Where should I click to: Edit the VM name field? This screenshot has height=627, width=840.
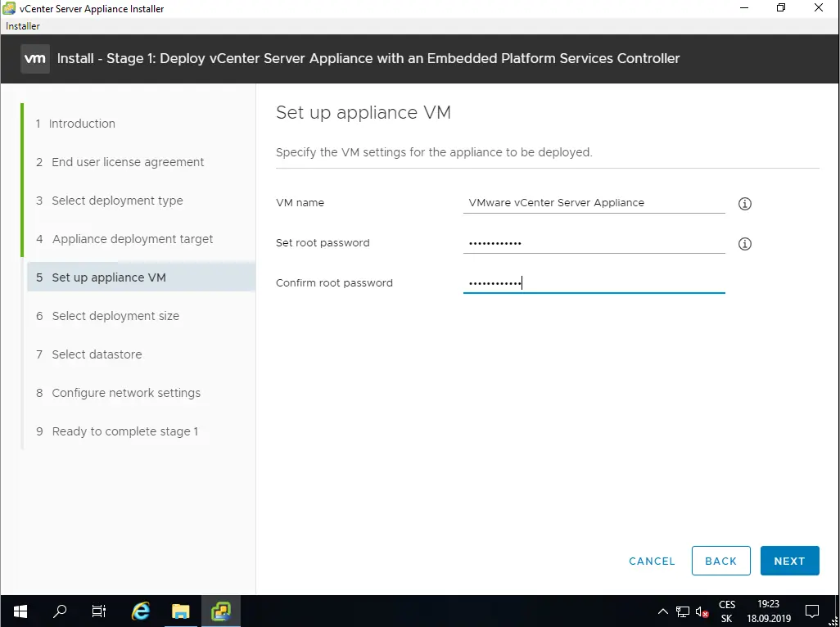pos(594,203)
